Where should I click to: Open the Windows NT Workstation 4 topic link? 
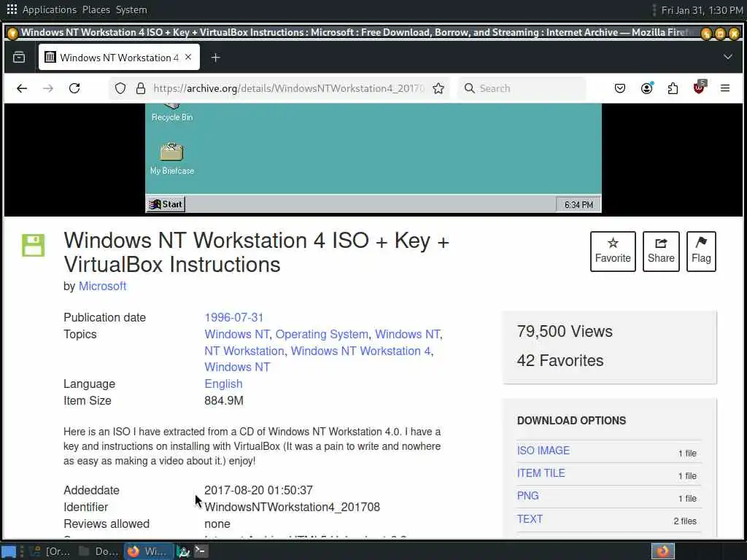point(360,351)
